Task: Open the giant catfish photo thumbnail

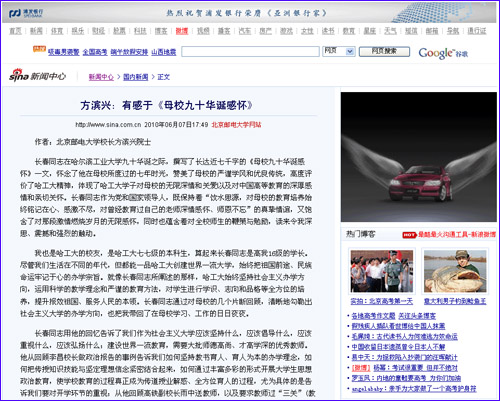Action: coord(455,271)
